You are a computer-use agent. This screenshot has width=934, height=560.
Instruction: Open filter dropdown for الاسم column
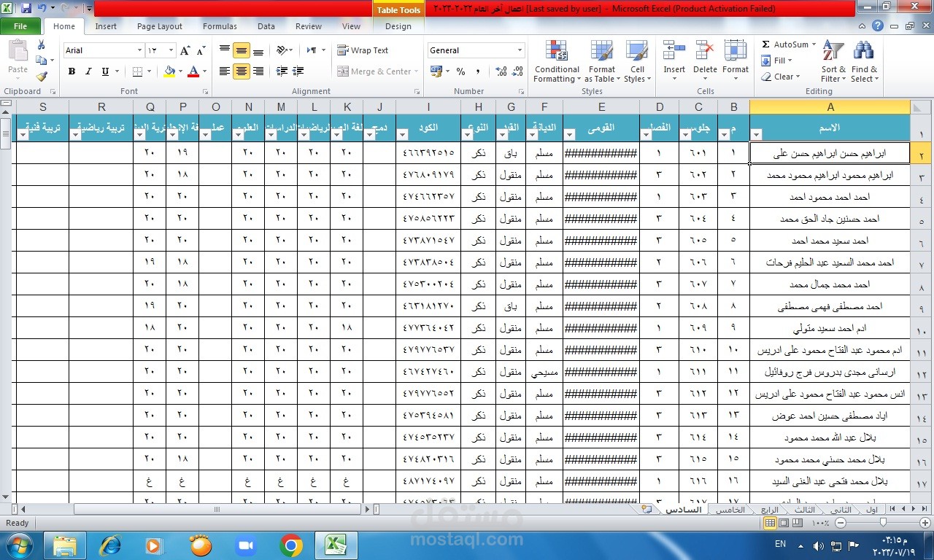756,134
